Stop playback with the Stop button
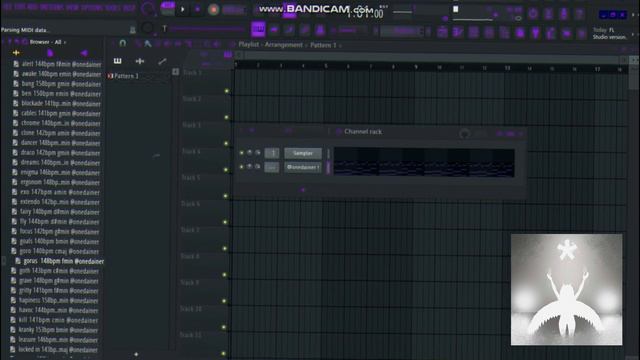This screenshot has width=640, height=360. (x=198, y=9)
